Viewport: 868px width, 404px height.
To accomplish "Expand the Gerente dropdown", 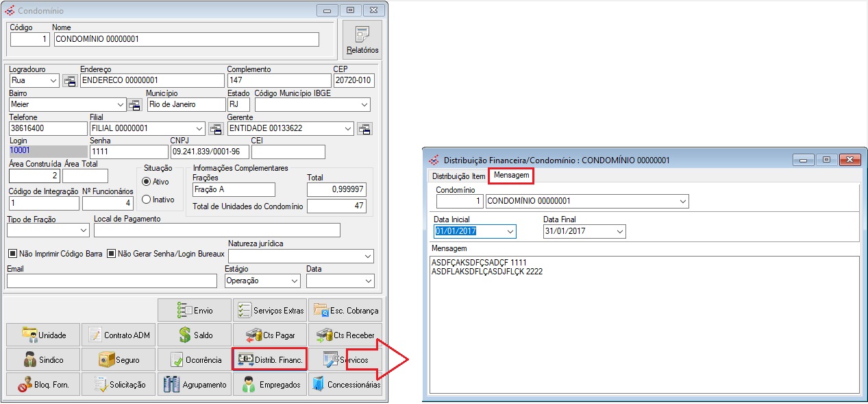I will tap(348, 128).
